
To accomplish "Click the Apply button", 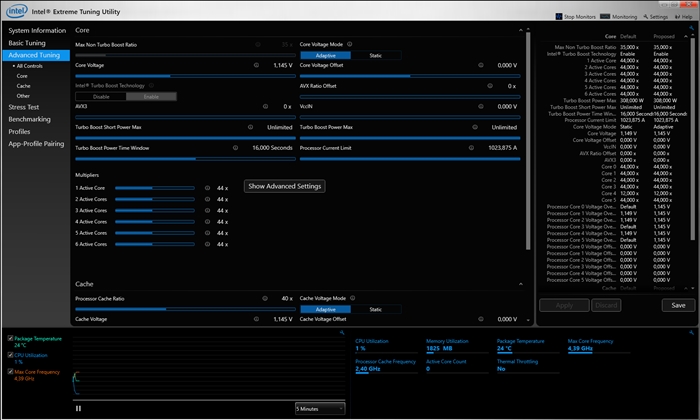I will (x=564, y=305).
